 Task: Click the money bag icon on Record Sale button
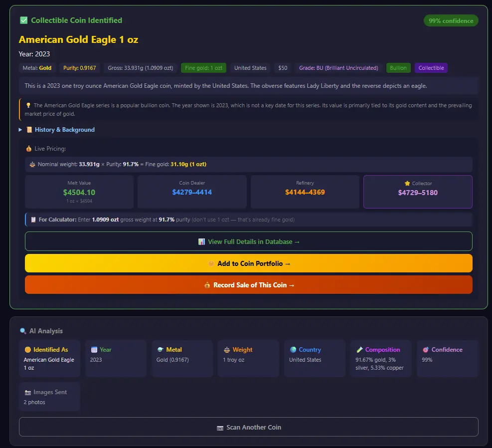(207, 285)
